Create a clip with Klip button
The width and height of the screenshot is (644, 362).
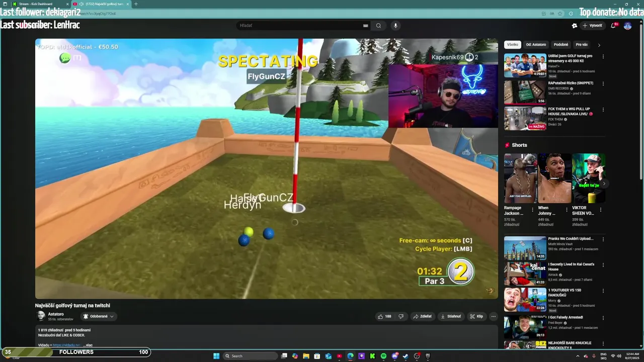point(476,316)
